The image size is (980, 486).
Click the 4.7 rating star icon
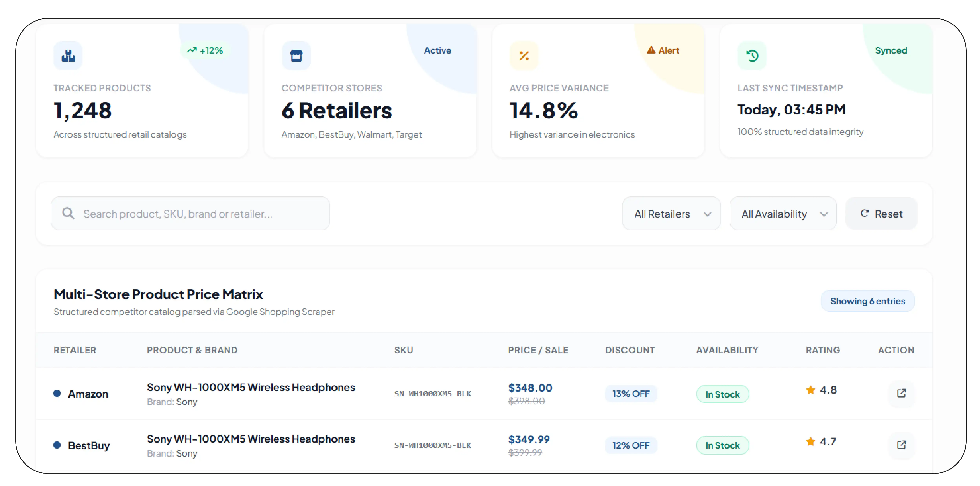(810, 441)
